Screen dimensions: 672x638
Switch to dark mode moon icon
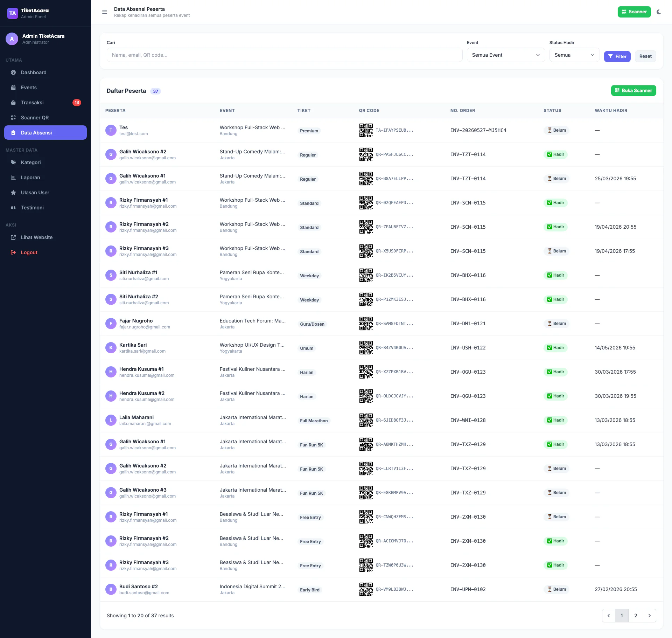pyautogui.click(x=659, y=12)
